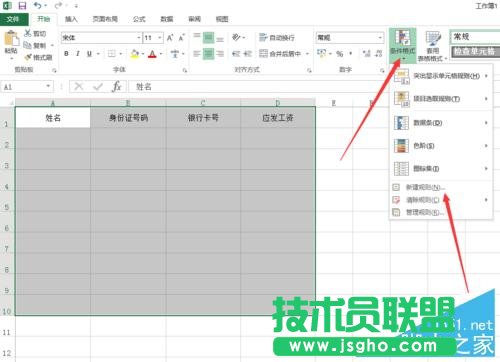Screen dimensions: 500x362
Task: Click the Insert Function fx icon
Action: coord(117,87)
